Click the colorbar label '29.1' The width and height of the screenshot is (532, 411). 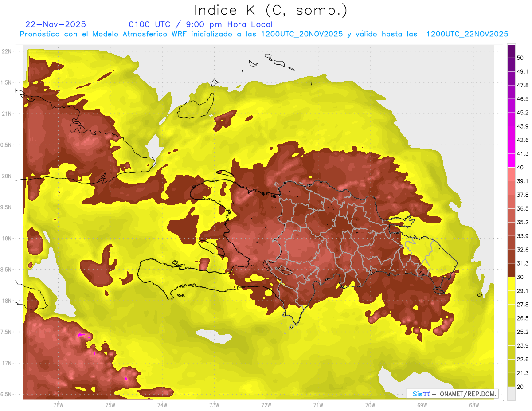click(x=522, y=291)
